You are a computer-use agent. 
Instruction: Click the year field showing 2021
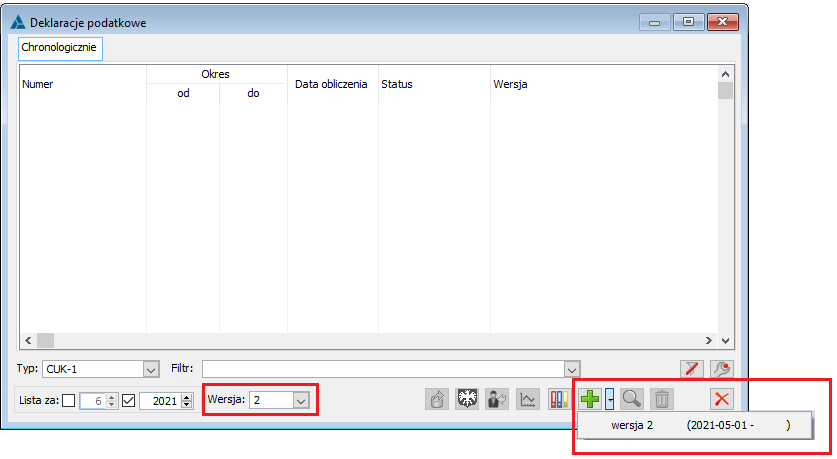click(x=160, y=401)
